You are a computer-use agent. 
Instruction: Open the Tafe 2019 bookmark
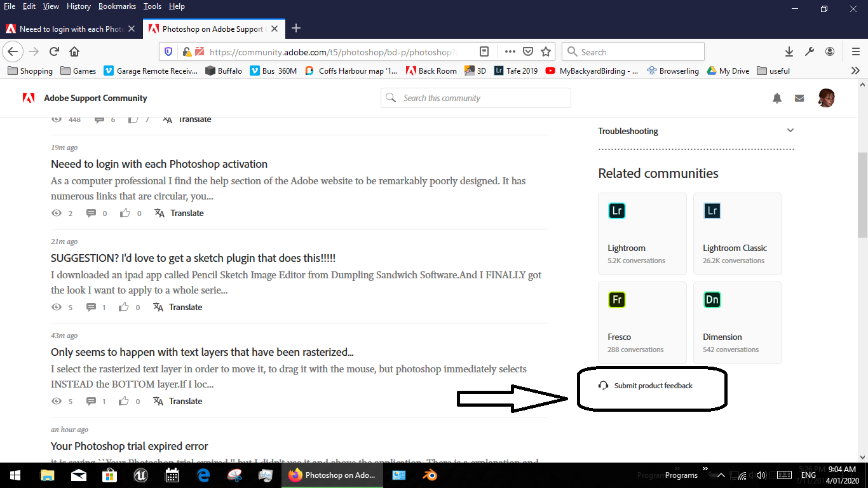515,71
